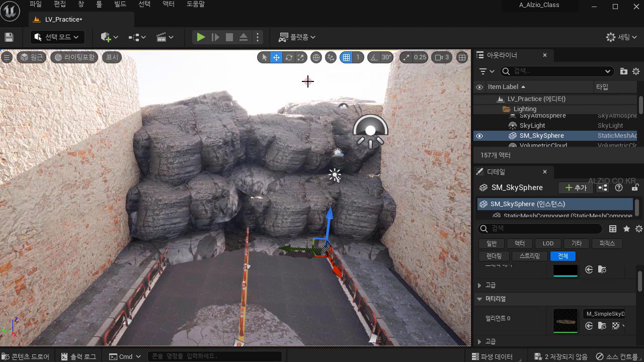Toggle grid snapping in viewport toolbar

[x=346, y=57]
